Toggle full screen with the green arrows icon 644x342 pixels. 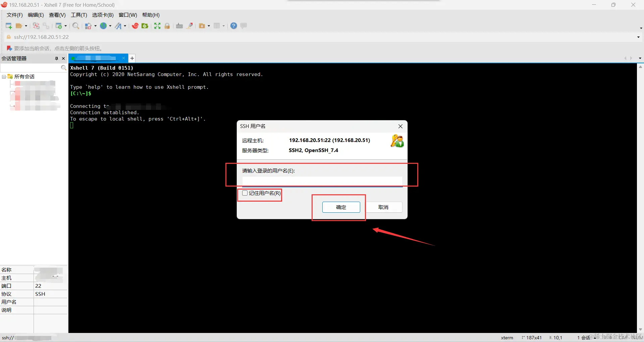tap(157, 26)
